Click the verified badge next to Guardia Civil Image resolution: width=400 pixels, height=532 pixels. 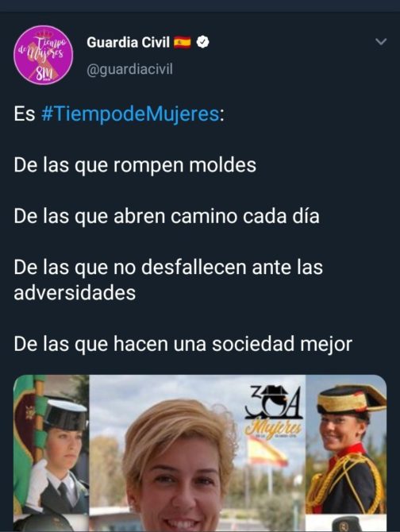tap(202, 42)
